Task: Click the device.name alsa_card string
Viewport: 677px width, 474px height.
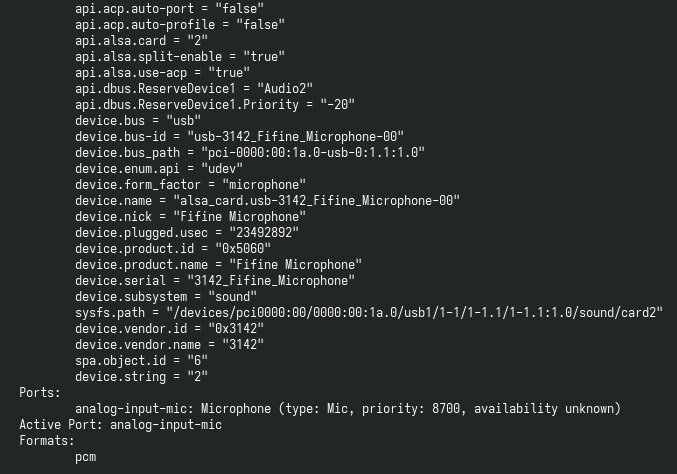Action: (x=316, y=200)
